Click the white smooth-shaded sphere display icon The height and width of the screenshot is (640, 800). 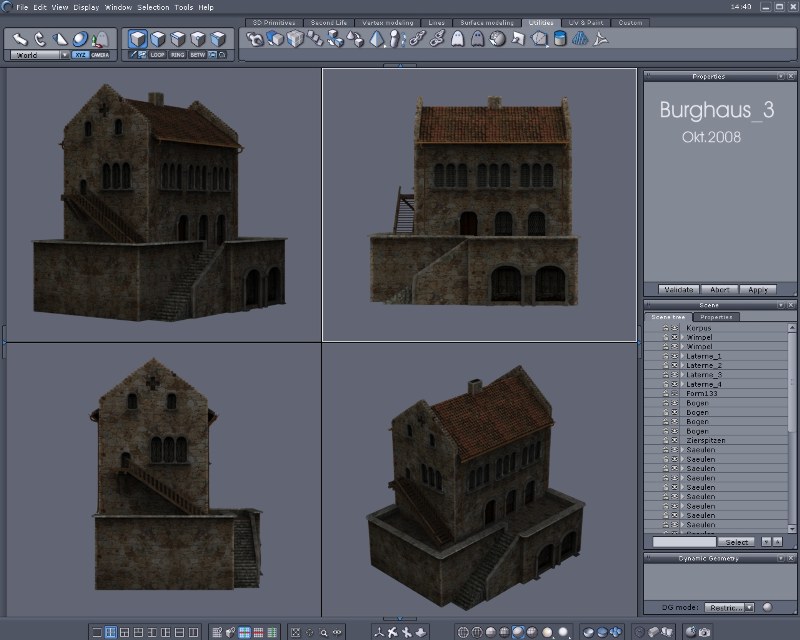tap(564, 632)
